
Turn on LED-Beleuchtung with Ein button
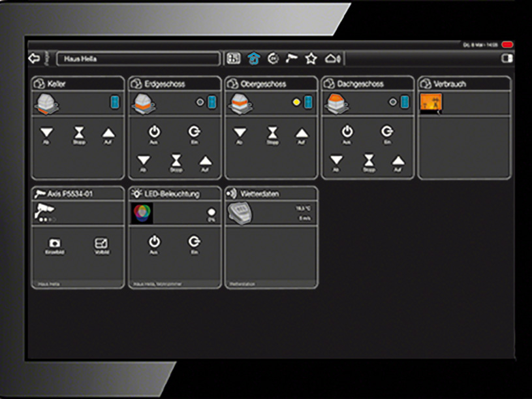point(194,242)
